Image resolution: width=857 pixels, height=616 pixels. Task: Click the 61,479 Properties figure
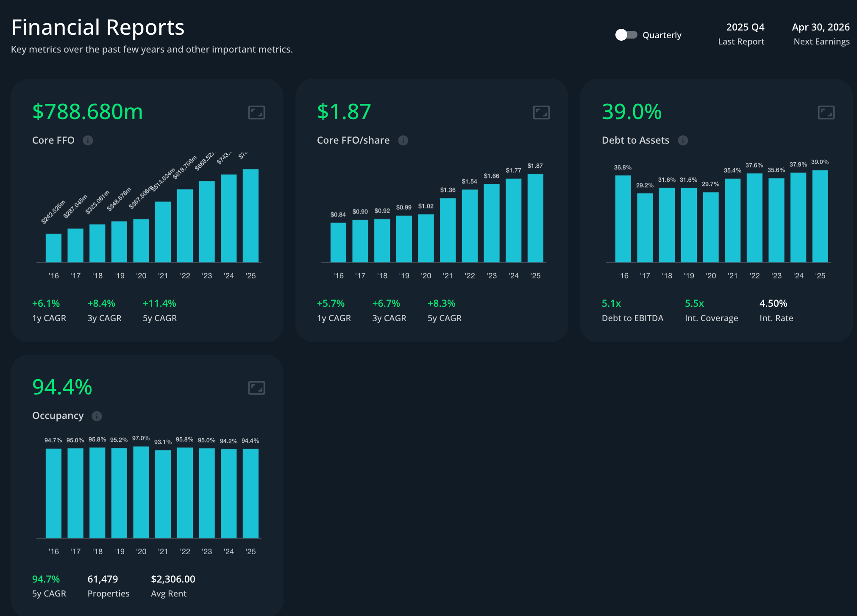pyautogui.click(x=103, y=579)
